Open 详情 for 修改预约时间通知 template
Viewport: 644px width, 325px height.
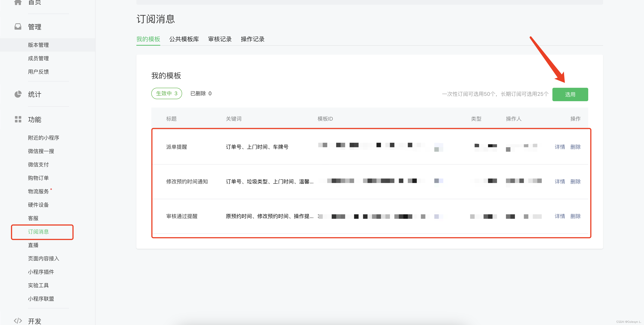point(560,182)
